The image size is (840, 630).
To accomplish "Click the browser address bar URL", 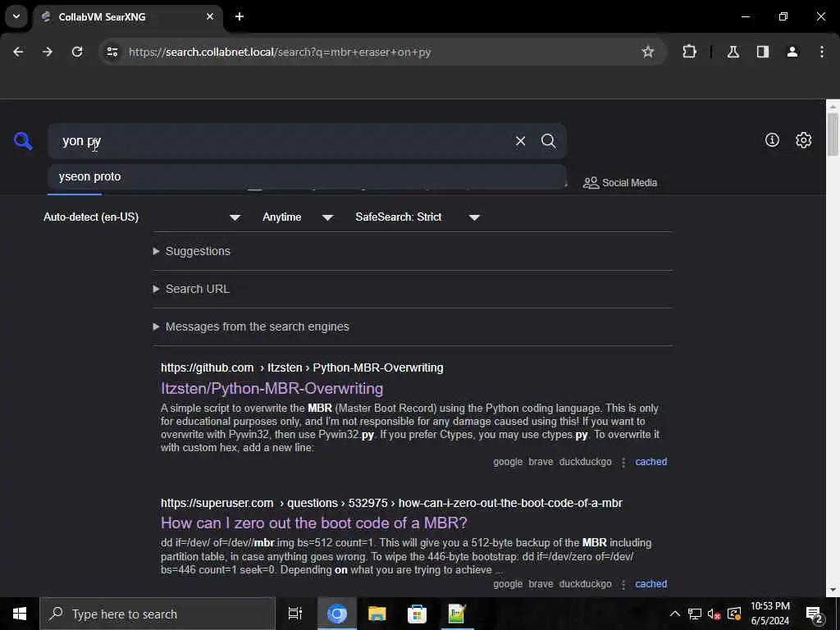I will coord(280,52).
